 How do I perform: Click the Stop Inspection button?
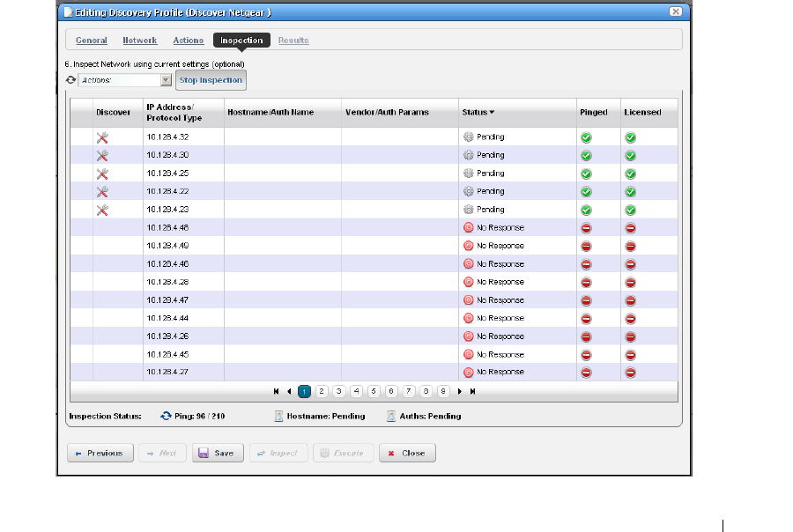click(x=211, y=80)
